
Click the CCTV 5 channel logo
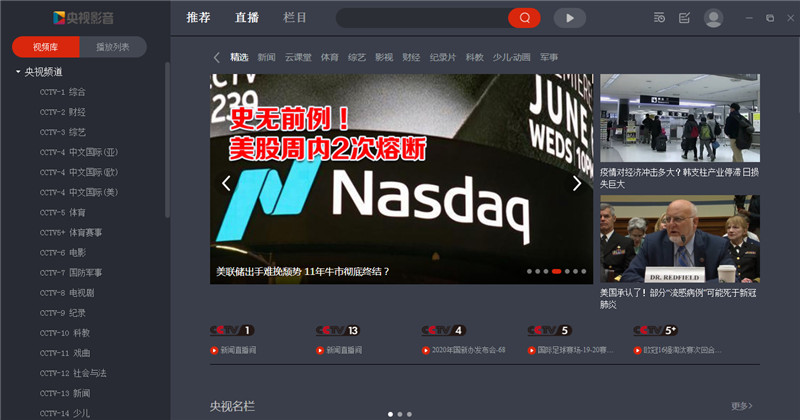click(x=549, y=330)
